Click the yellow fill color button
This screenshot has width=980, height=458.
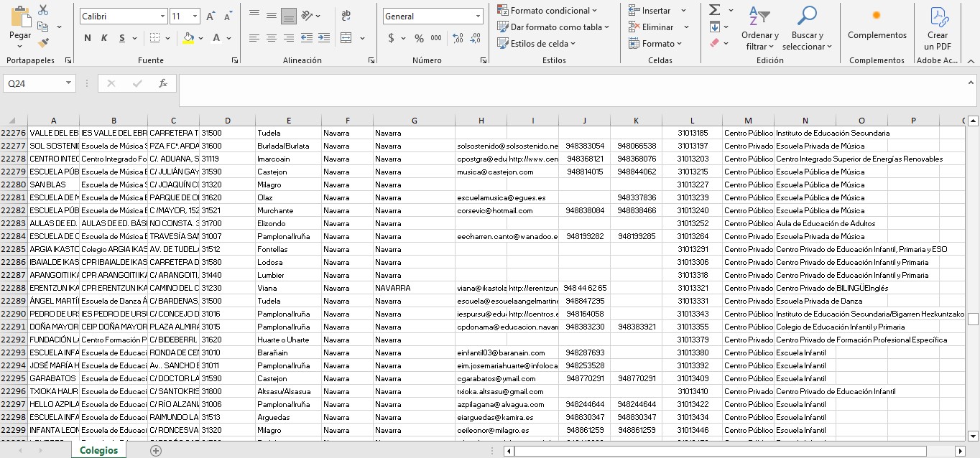point(188,38)
